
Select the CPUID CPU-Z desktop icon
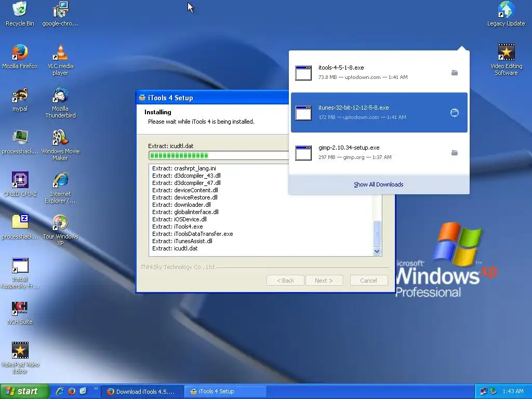20,184
